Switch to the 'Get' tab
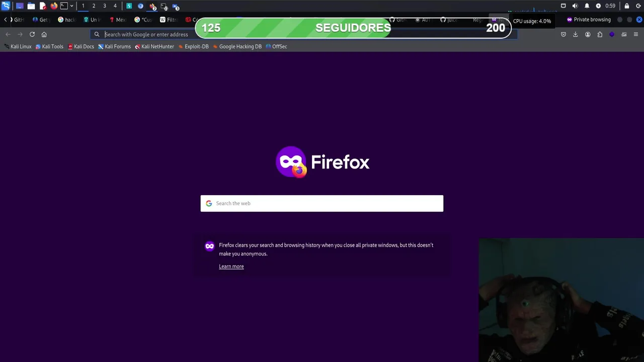 41,20
